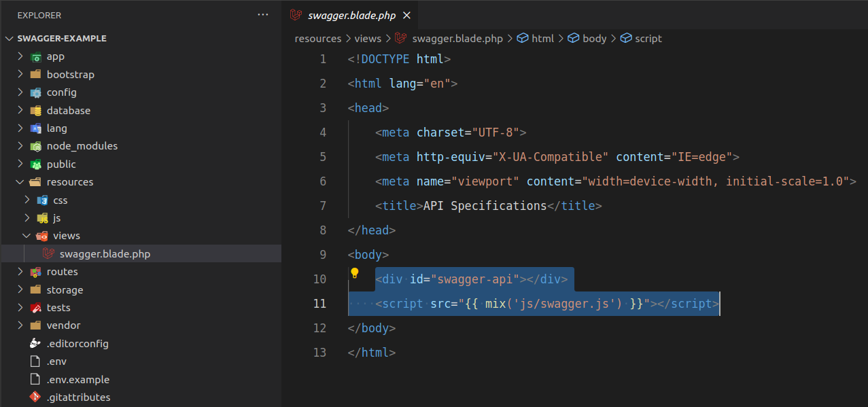Expand the vendor folder
The width and height of the screenshot is (868, 407).
(x=21, y=325)
